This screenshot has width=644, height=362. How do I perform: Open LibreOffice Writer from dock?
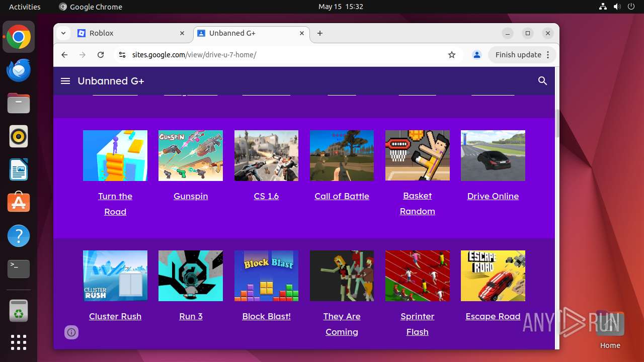(19, 169)
